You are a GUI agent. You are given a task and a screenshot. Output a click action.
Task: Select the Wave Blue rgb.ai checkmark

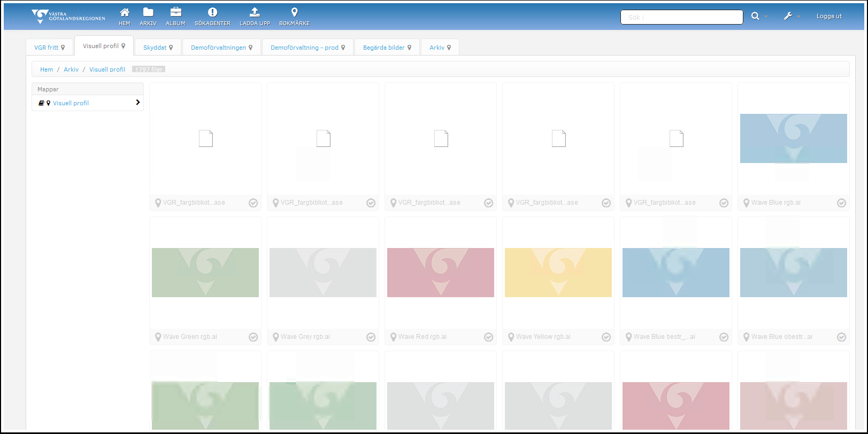[841, 203]
